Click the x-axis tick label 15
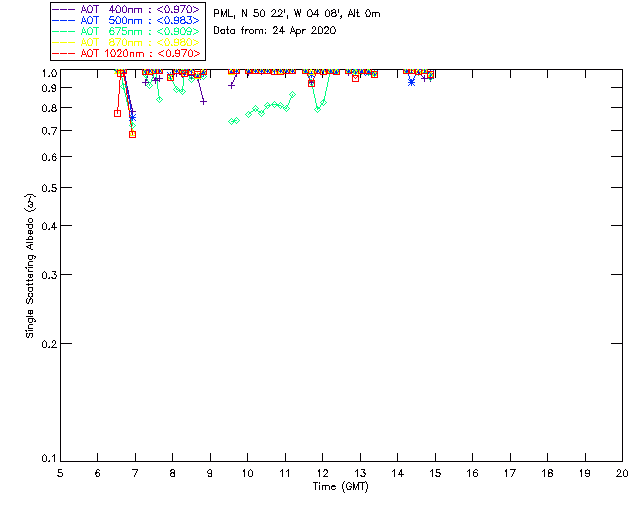Screen dimensions: 640x512 [x=435, y=473]
